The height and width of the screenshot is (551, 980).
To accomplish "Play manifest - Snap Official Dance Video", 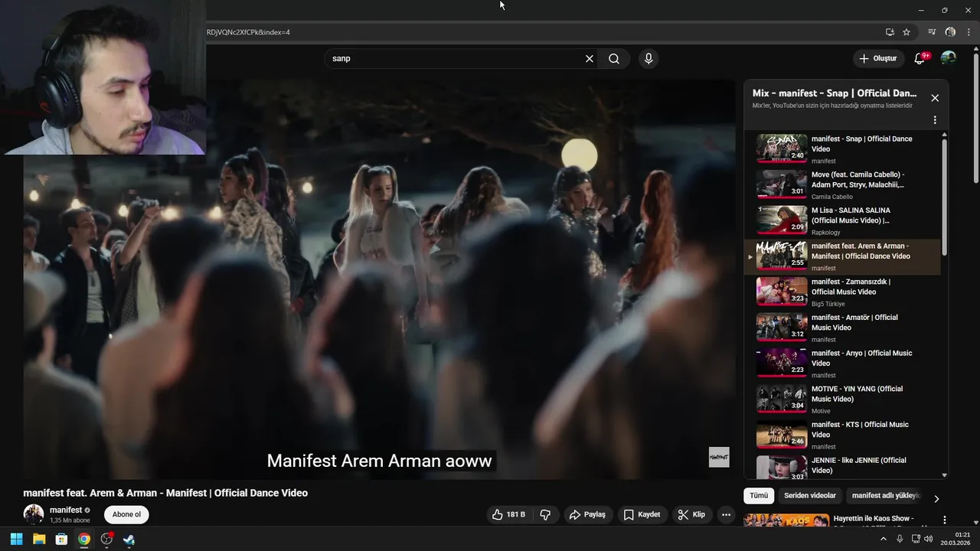I will coord(841,148).
